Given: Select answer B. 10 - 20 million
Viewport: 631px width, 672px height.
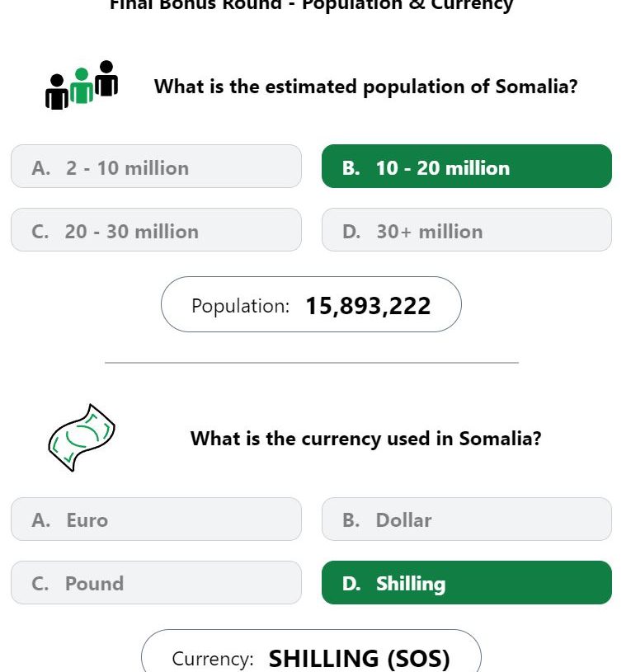Looking at the screenshot, I should (x=466, y=167).
